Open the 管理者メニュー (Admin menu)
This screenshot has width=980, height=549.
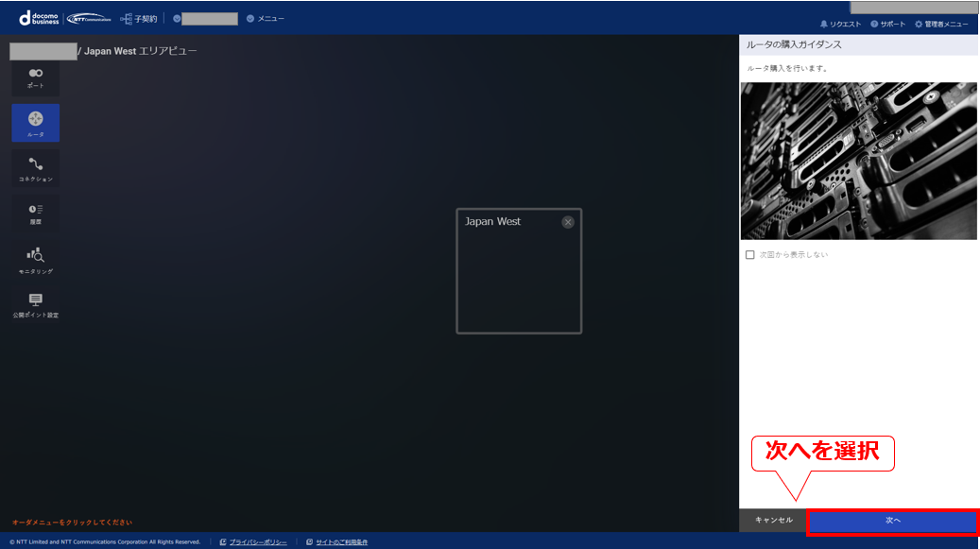942,25
